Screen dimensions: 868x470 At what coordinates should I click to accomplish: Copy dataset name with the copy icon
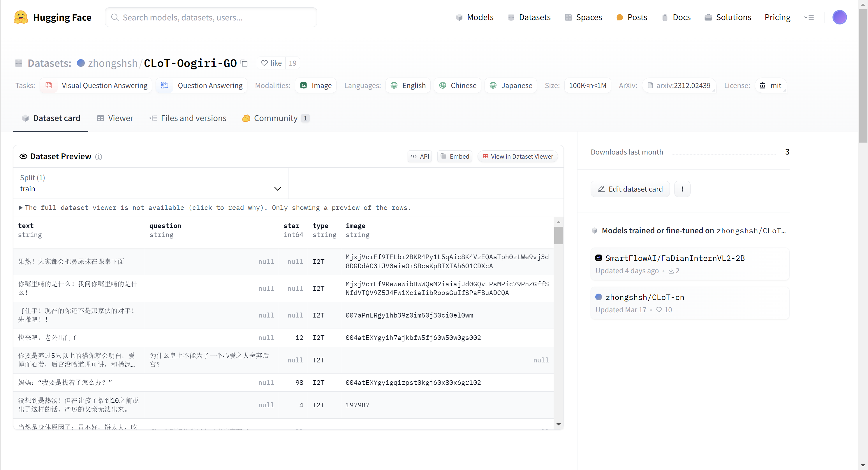coord(244,63)
